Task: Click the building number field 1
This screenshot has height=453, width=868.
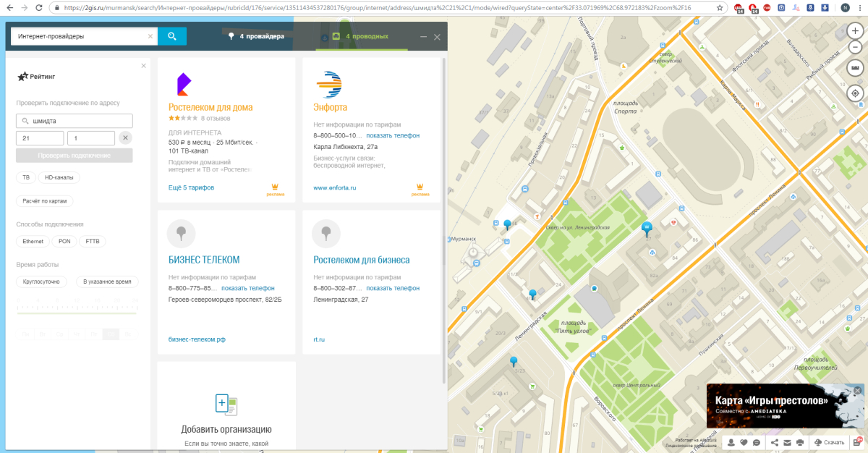Action: click(91, 138)
